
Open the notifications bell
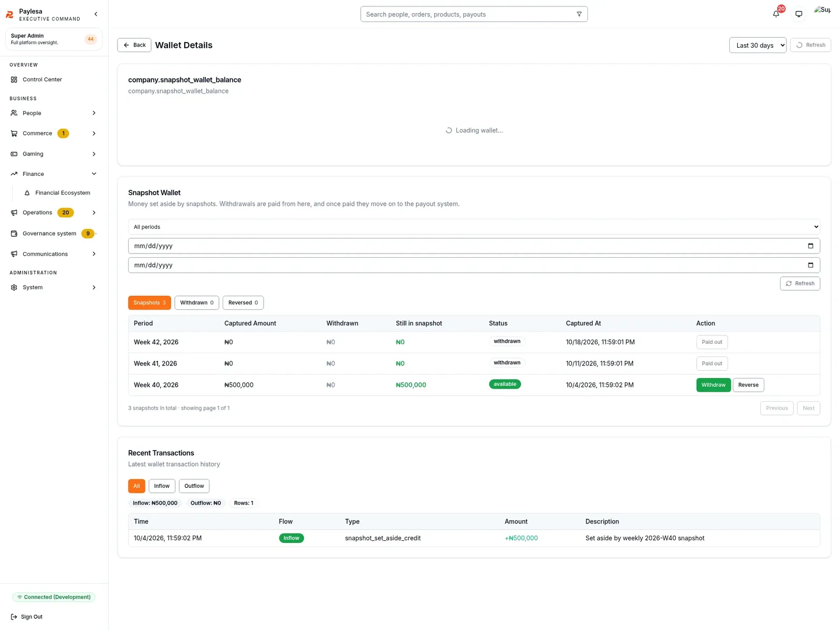coord(776,14)
